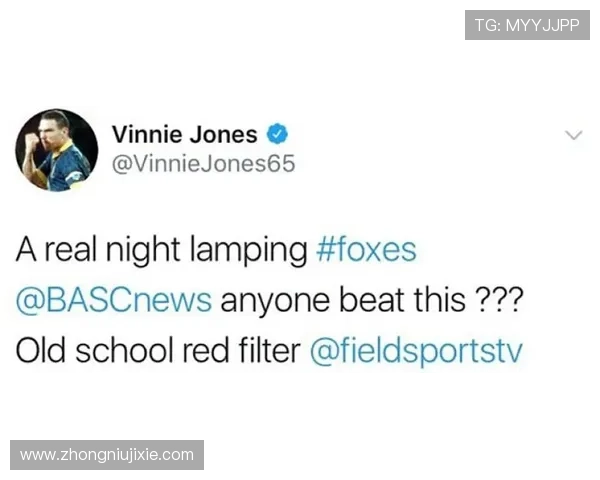Viewport: 600px width, 480px height.
Task: Click the '65' digits in the handle
Action: tap(281, 163)
